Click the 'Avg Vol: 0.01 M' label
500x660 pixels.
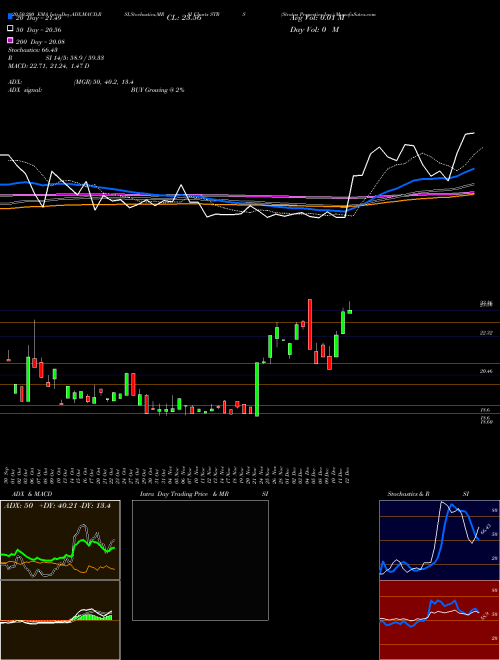pyautogui.click(x=317, y=18)
